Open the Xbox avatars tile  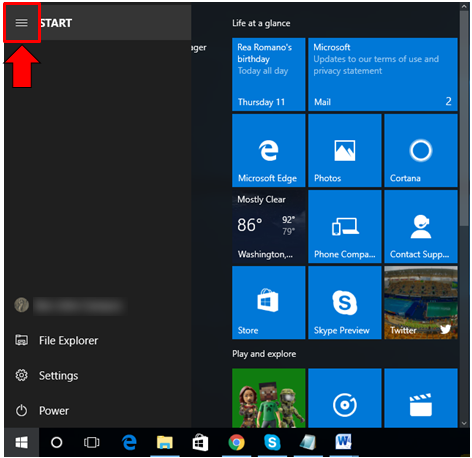pyautogui.click(x=269, y=398)
